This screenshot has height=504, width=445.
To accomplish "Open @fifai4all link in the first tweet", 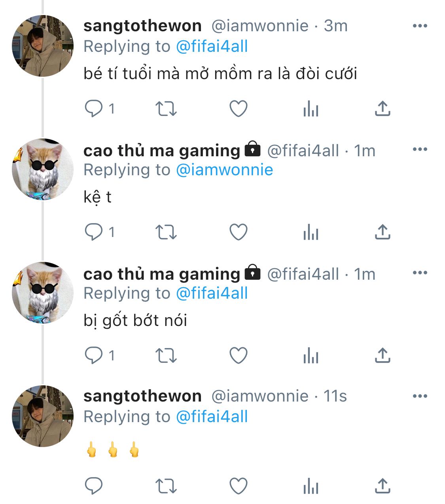I will pos(212,47).
